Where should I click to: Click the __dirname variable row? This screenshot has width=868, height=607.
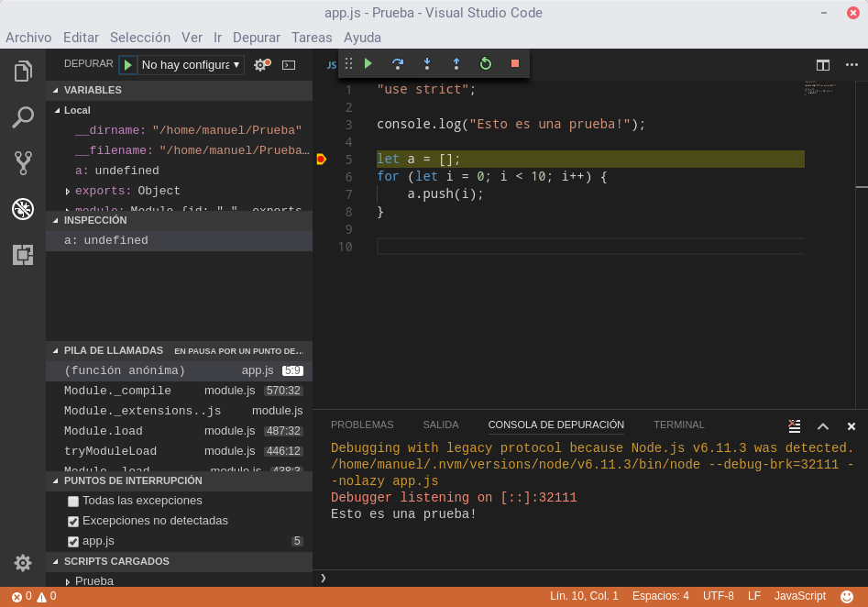click(180, 130)
